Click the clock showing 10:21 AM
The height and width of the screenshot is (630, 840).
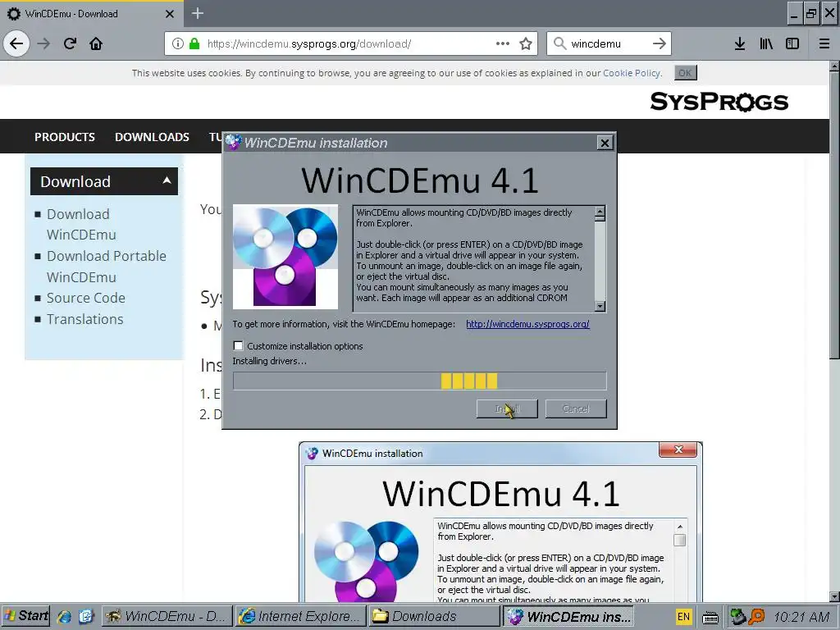click(x=801, y=617)
